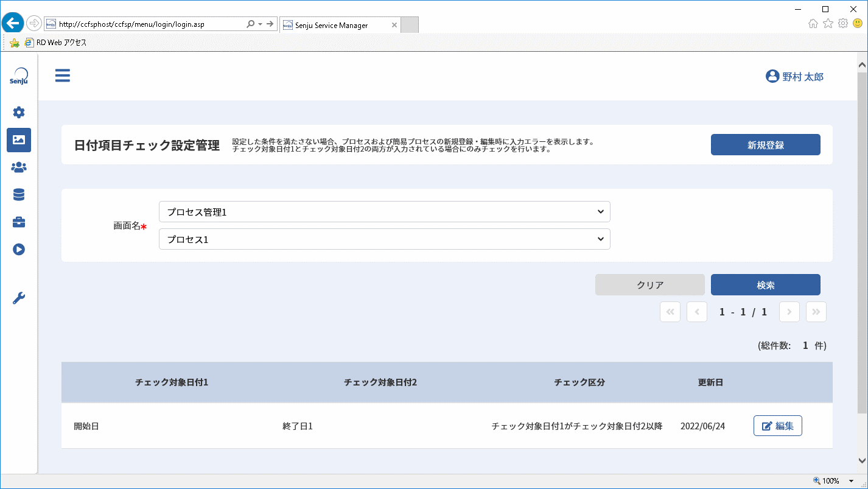Click the 2022/06/24 update date cell
Viewport: 868px width, 489px height.
pos(702,426)
